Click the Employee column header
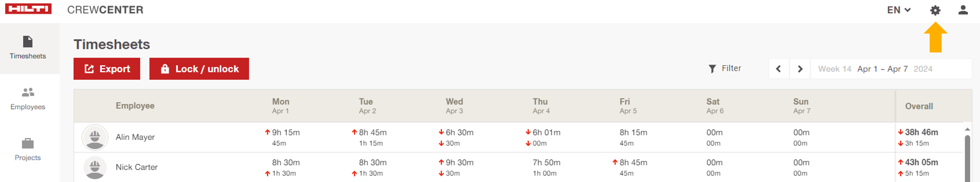The image size is (980, 182). point(135,106)
